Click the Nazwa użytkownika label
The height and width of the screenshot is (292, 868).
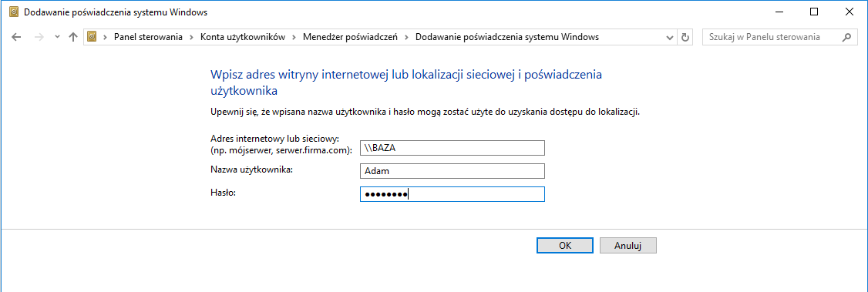pos(252,169)
